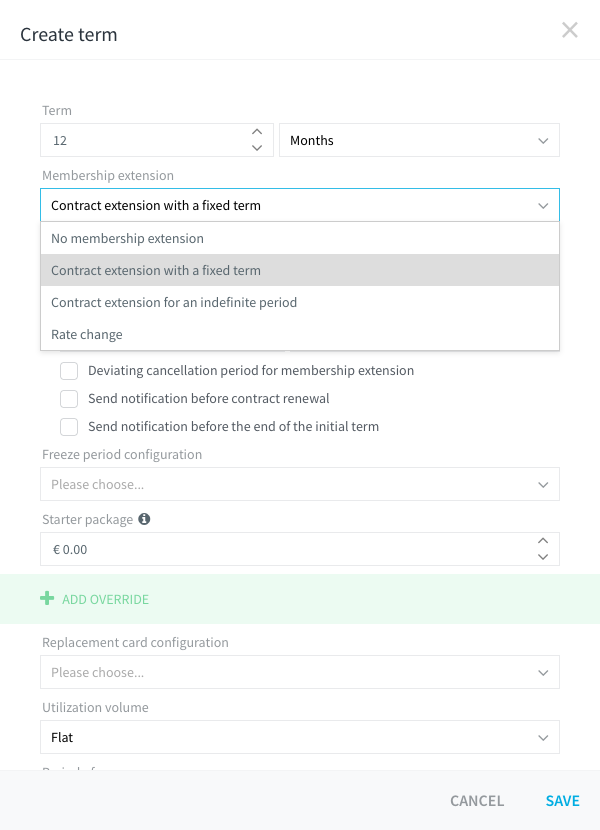The image size is (600, 830).
Task: Click the green plus icon beside Add Override
Action: coord(47,599)
